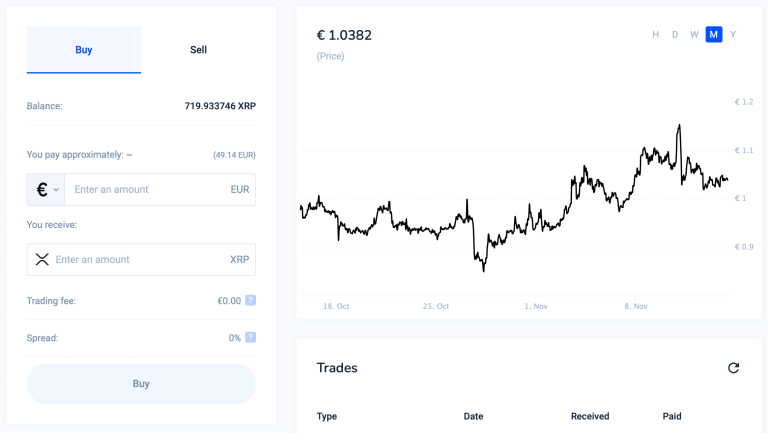This screenshot has height=433, width=768.
Task: Switch to the Sell tab
Action: [198, 50]
